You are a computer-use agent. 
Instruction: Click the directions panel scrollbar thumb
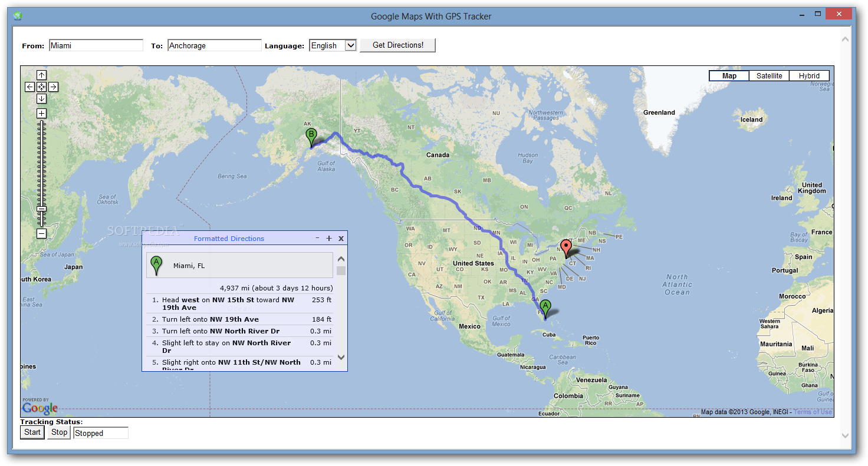341,270
